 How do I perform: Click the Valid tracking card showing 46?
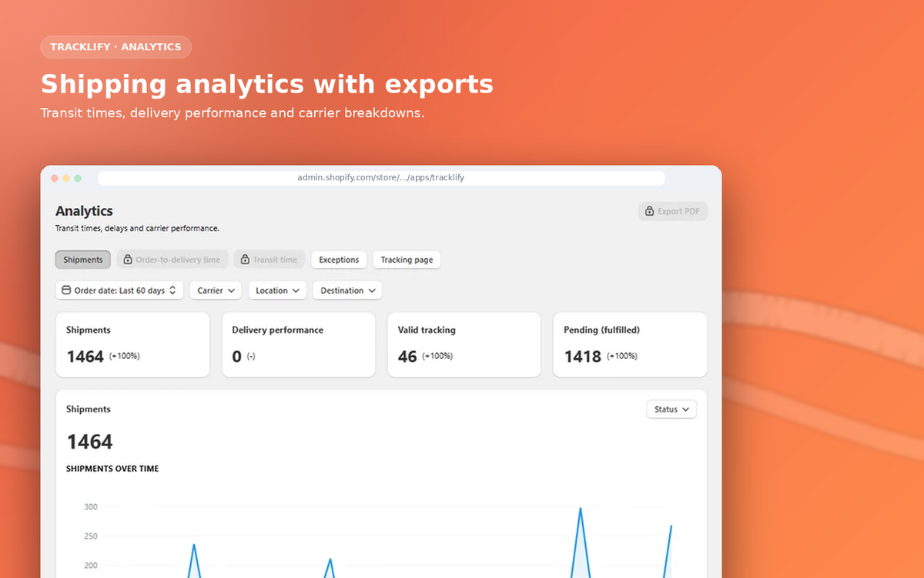tap(464, 344)
